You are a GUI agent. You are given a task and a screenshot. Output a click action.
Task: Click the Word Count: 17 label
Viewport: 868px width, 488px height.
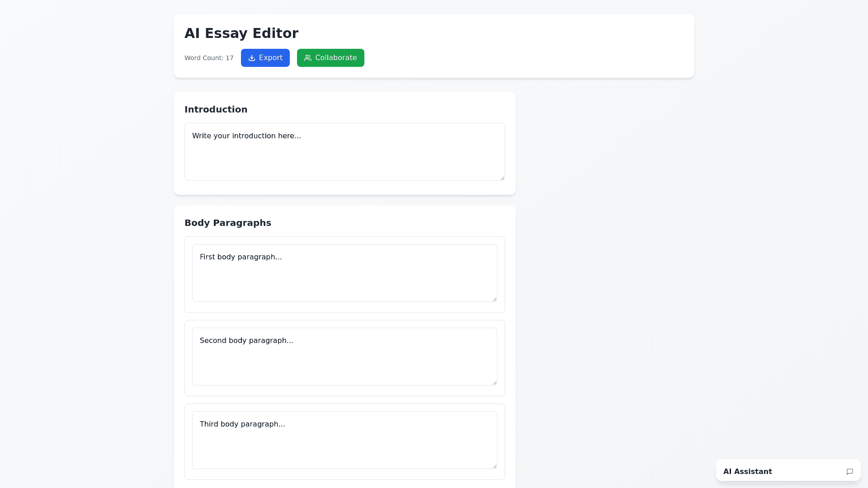click(209, 58)
